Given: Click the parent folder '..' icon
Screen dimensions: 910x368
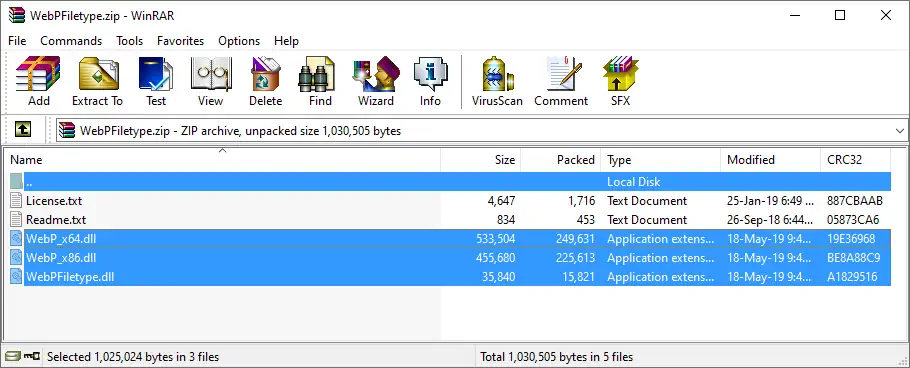Looking at the screenshot, I should (16, 182).
